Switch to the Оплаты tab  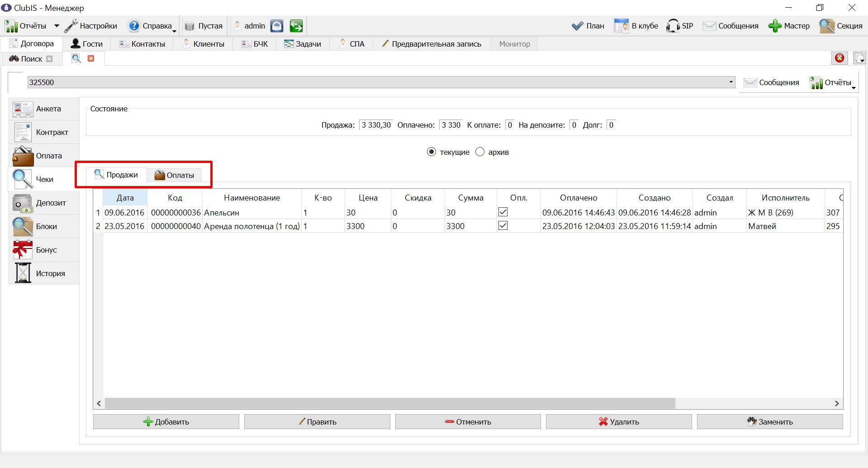coord(174,175)
